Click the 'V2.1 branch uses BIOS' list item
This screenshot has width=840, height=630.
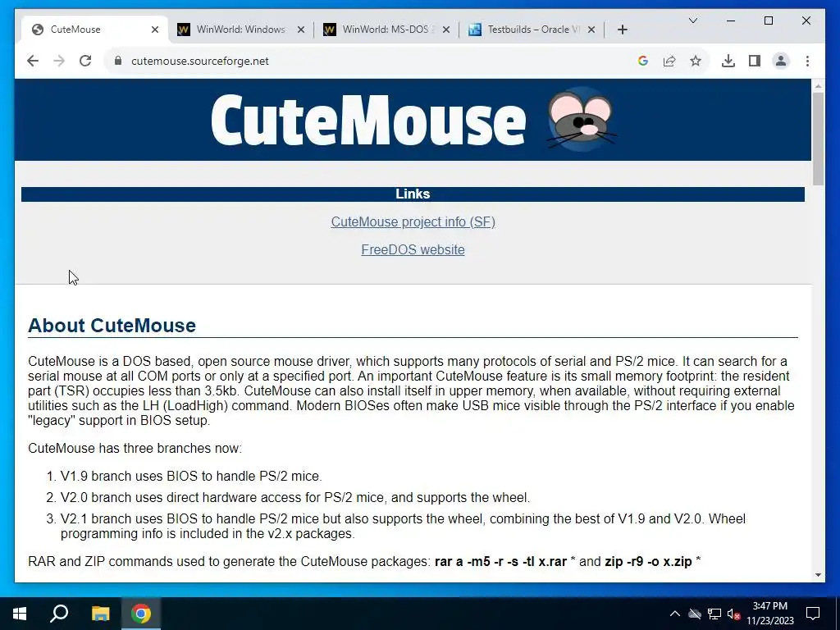coord(403,526)
